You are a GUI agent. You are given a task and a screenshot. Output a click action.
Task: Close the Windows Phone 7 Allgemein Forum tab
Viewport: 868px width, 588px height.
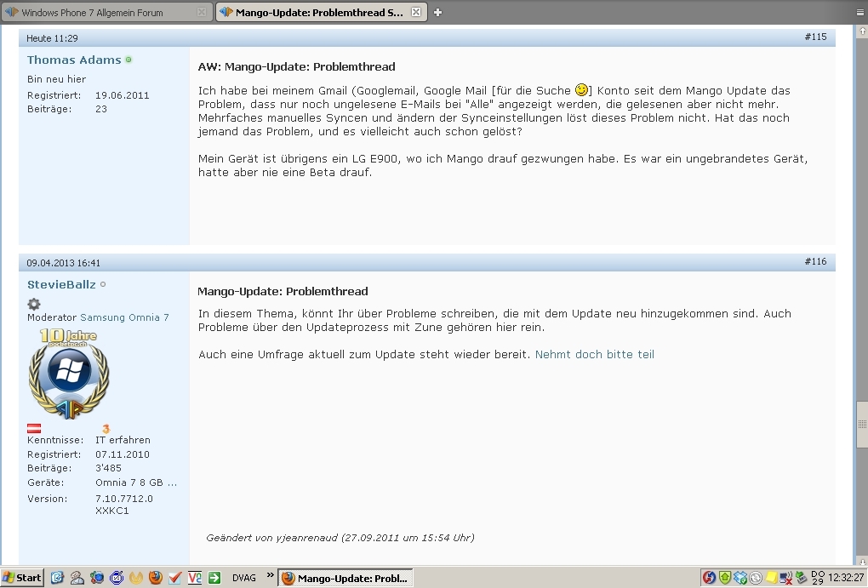point(202,12)
